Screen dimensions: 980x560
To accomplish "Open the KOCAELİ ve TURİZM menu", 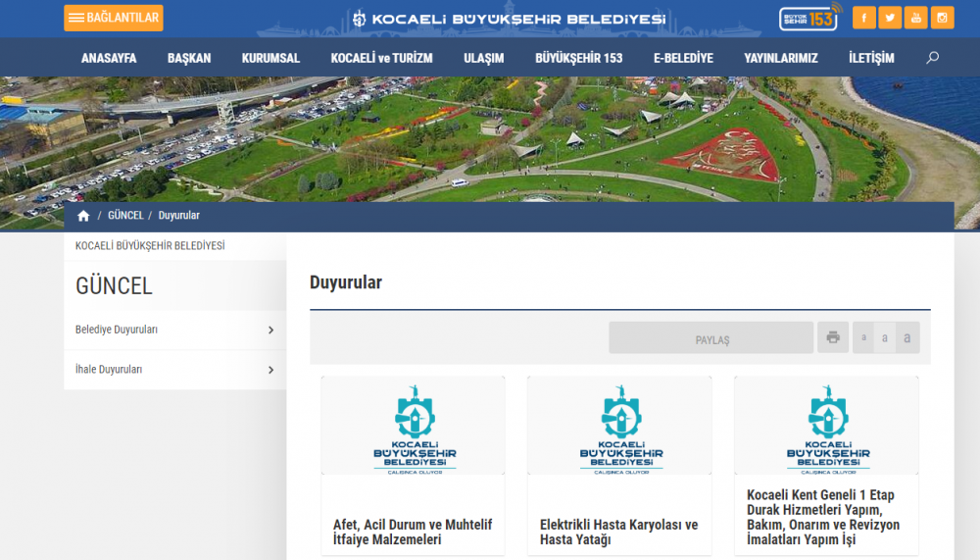I will pos(381,58).
